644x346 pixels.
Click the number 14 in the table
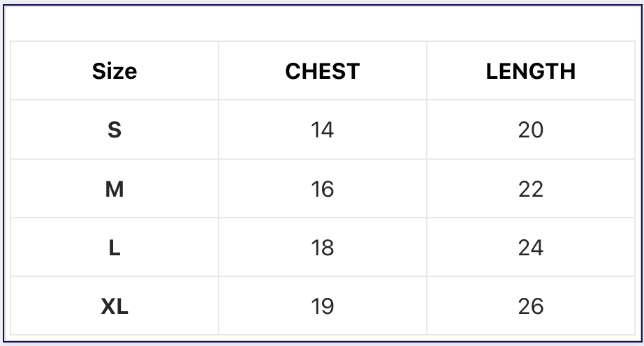point(323,130)
